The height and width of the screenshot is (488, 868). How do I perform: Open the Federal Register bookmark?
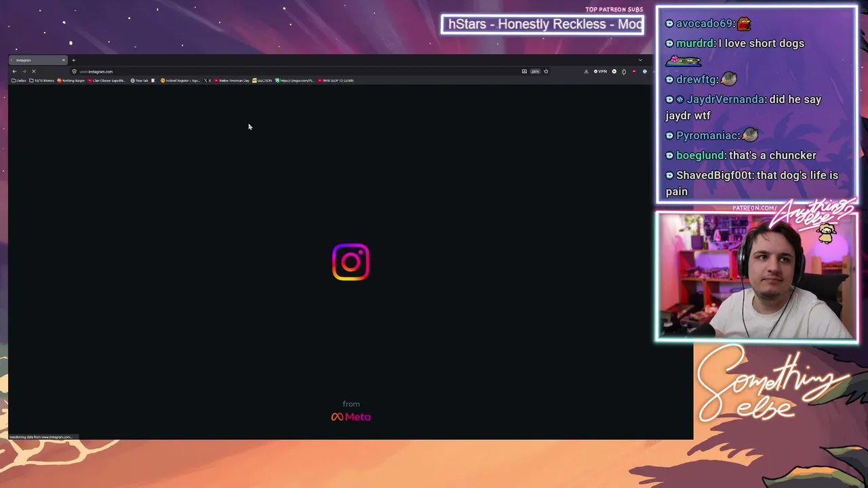tap(180, 81)
